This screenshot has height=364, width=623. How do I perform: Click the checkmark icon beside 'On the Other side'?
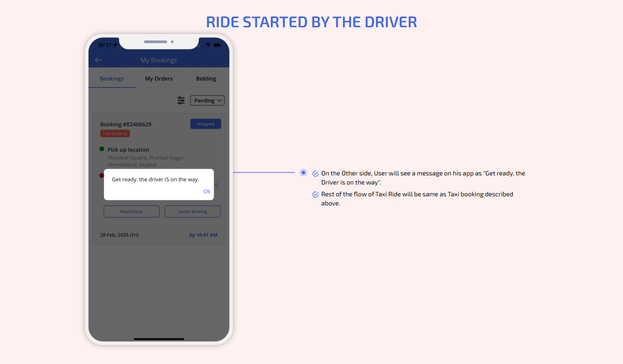[316, 174]
